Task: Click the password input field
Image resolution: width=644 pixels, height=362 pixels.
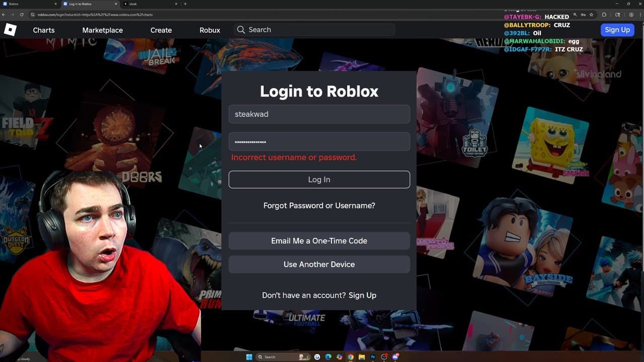Action: (319, 141)
